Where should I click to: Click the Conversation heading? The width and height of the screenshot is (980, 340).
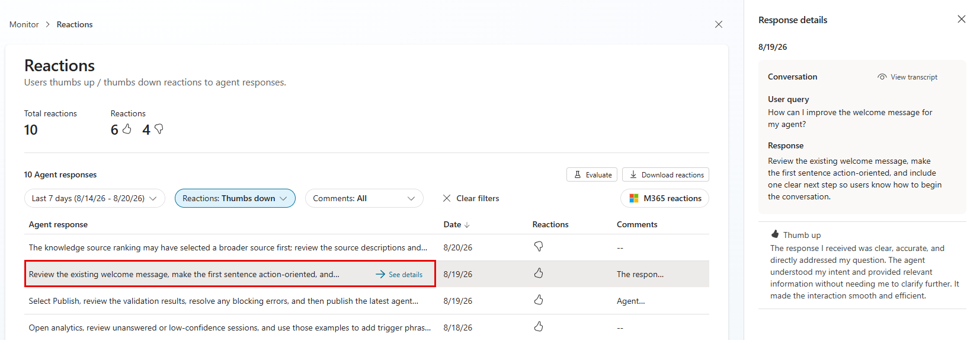[x=792, y=77]
